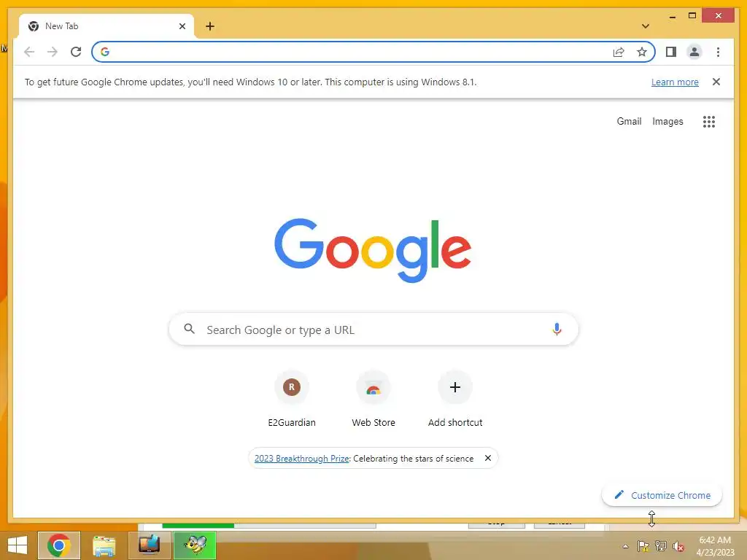Open the Google apps grid
This screenshot has height=560, width=747.
(x=709, y=122)
